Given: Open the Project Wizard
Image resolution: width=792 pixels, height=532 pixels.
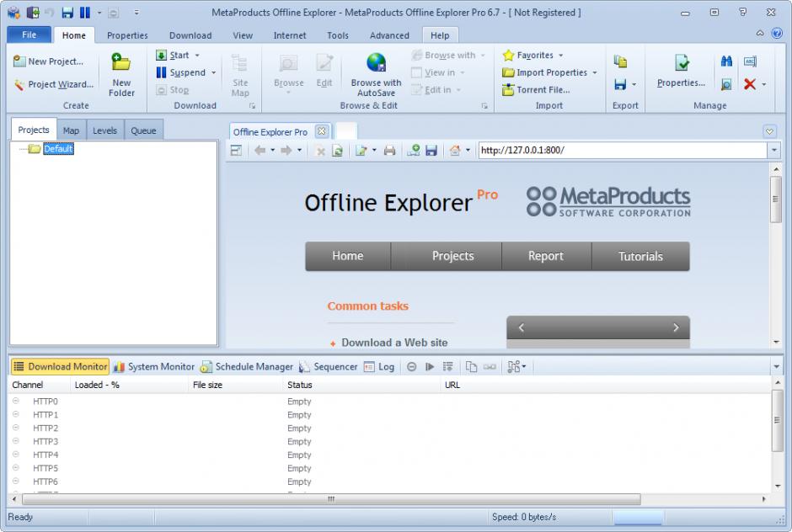Looking at the screenshot, I should click(x=54, y=84).
